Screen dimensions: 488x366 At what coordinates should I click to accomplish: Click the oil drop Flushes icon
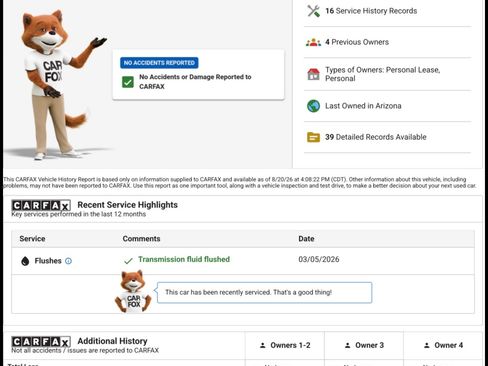[x=25, y=261]
